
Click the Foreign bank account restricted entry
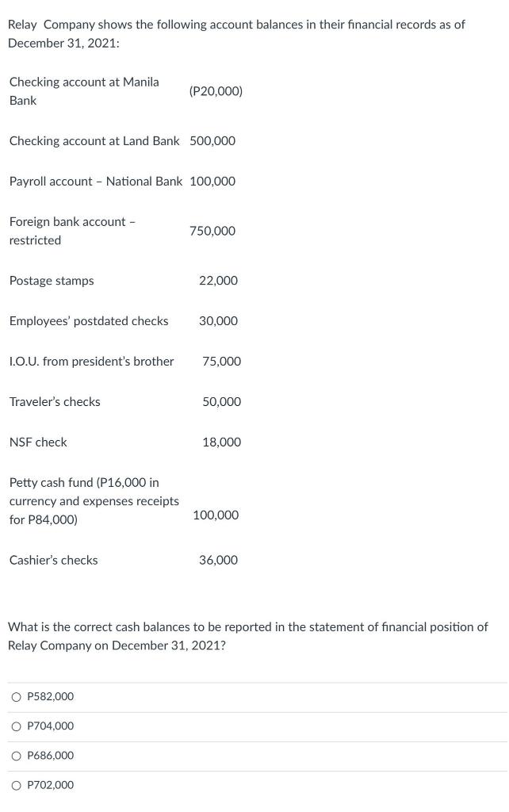click(x=72, y=231)
